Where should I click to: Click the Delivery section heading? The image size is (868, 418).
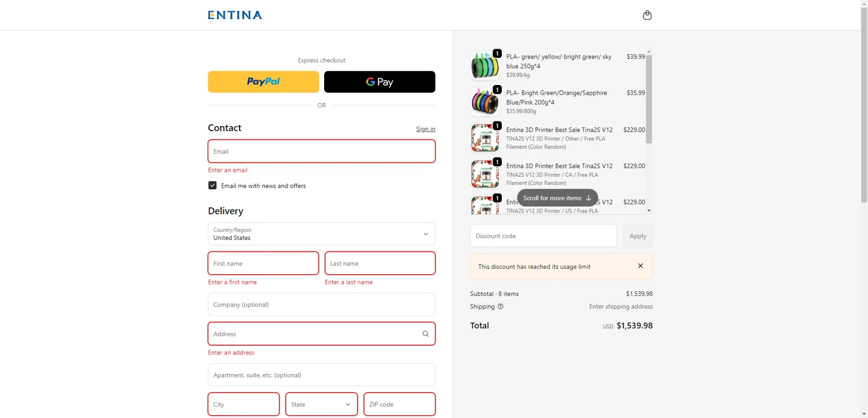coord(226,211)
